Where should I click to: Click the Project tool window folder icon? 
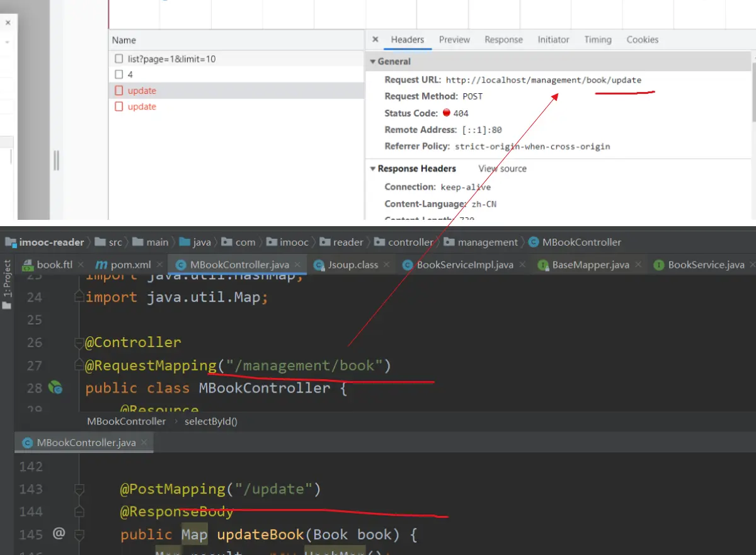click(7, 305)
